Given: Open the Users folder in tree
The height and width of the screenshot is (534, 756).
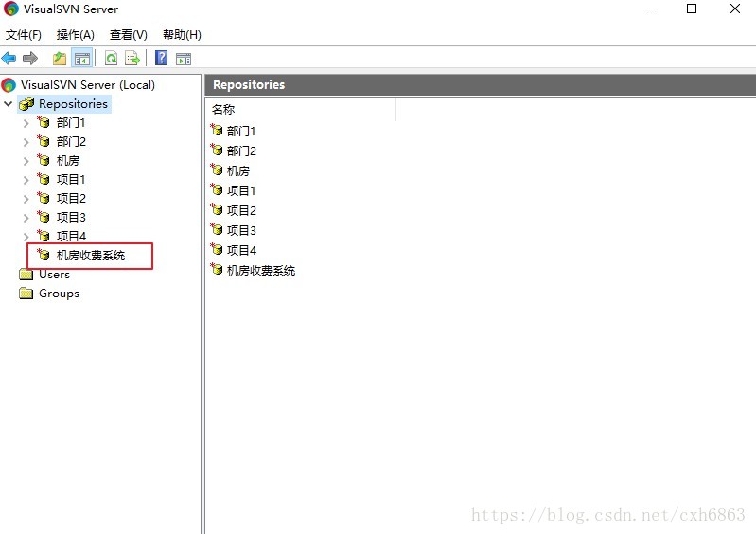Looking at the screenshot, I should [x=54, y=275].
